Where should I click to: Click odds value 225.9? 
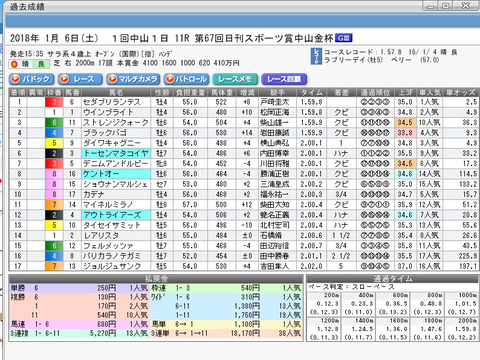click(x=467, y=256)
